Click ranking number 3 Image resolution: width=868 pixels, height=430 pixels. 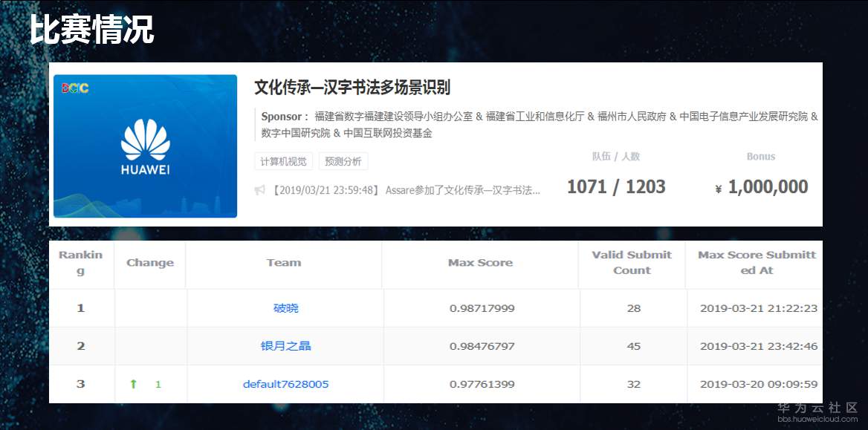coord(81,384)
